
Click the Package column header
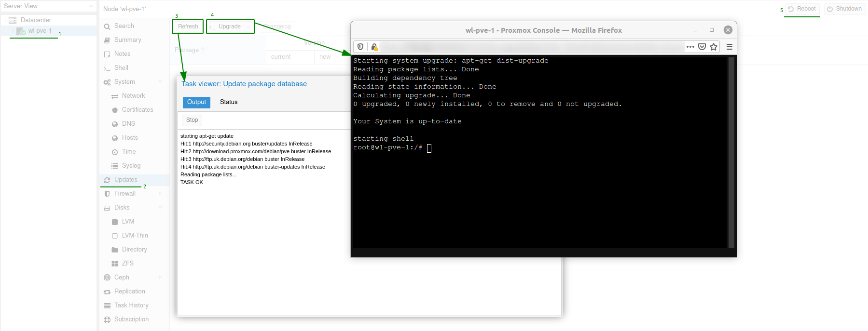click(x=218, y=50)
